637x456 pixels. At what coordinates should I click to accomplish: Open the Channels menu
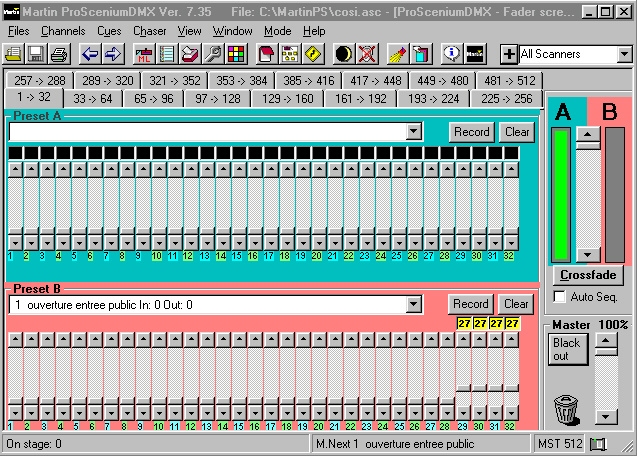click(63, 31)
